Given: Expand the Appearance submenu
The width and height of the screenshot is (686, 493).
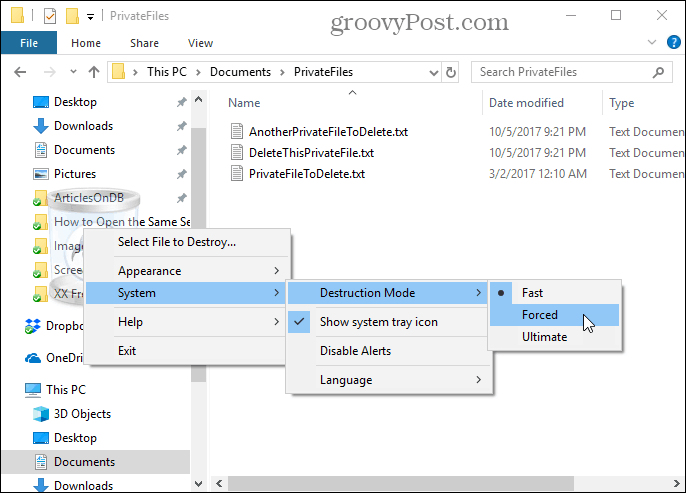Looking at the screenshot, I should [188, 271].
